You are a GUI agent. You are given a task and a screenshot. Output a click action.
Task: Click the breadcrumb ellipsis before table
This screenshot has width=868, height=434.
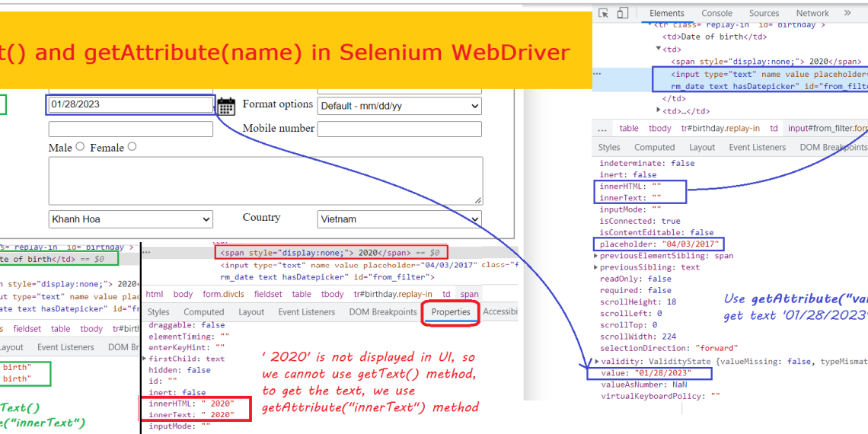pos(602,129)
